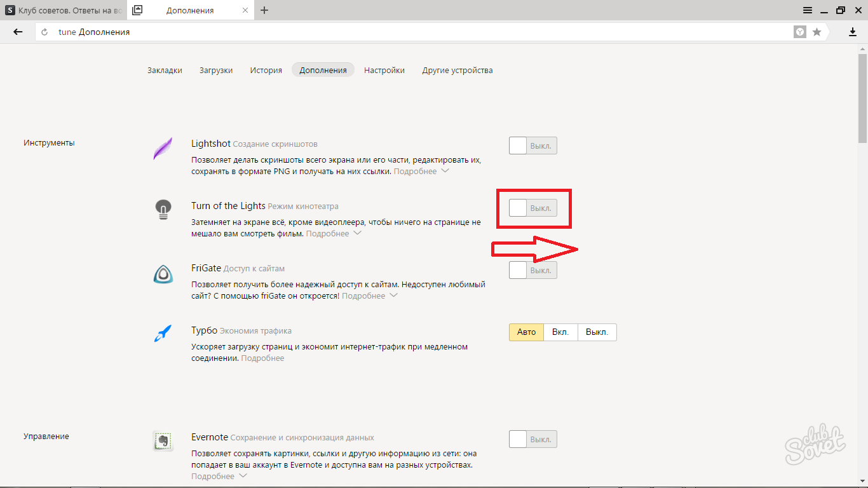Viewport: 868px width, 488px height.
Task: Go back with the arrow button
Action: click(18, 32)
